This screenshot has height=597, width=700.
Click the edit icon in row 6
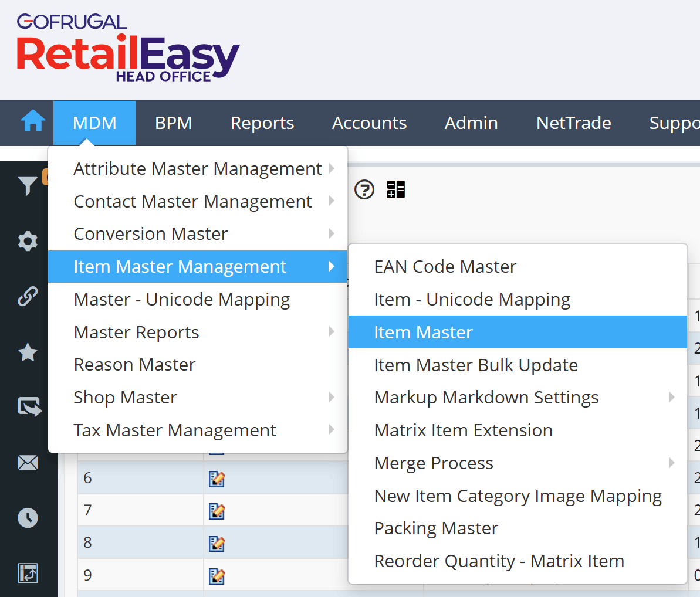(x=217, y=479)
